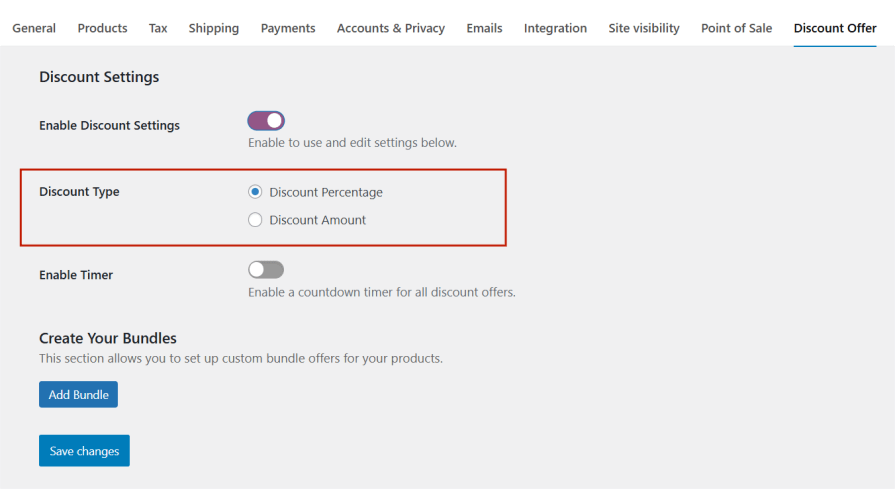Select the Discount Percentage radio button
Image resolution: width=895 pixels, height=489 pixels.
click(255, 192)
